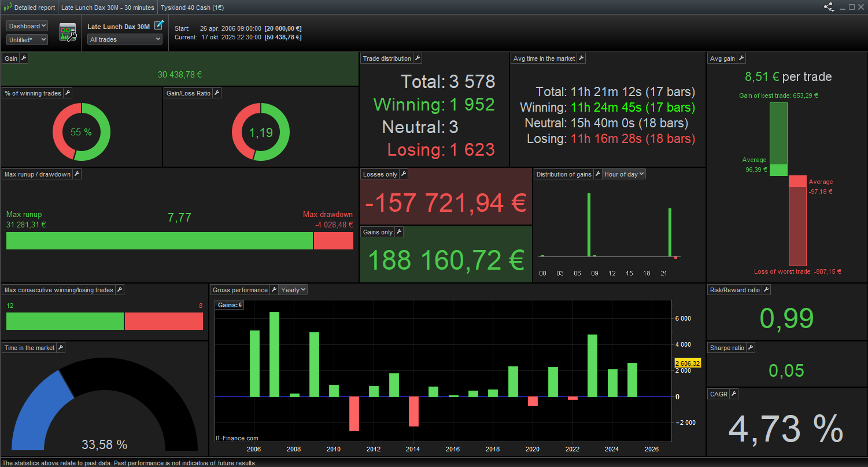868x467 pixels.
Task: Open CAGR panel wrench settings
Action: click(x=734, y=394)
